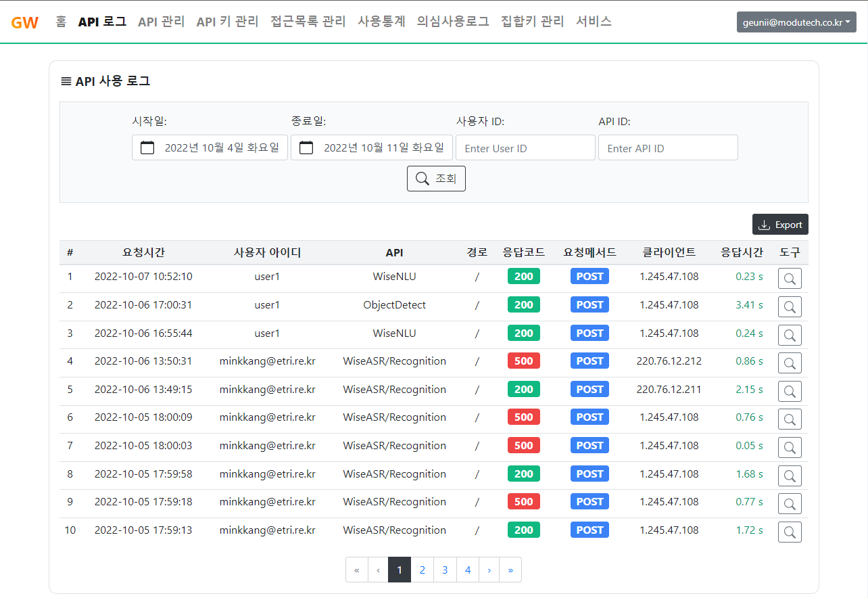Viewport: 868px width, 598px height.
Task: Open the start date picker showing 10월 4일
Action: (x=221, y=147)
